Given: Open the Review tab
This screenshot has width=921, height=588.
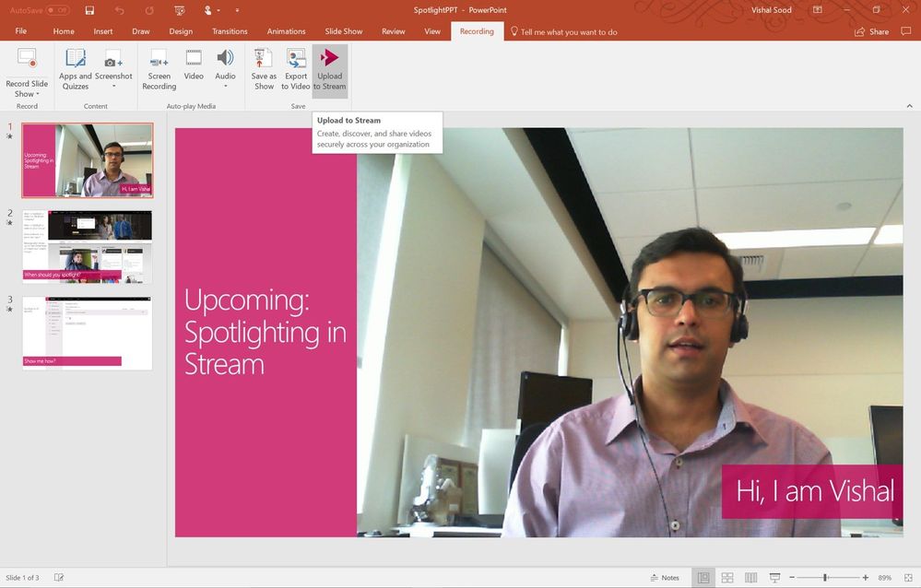Looking at the screenshot, I should pyautogui.click(x=393, y=31).
